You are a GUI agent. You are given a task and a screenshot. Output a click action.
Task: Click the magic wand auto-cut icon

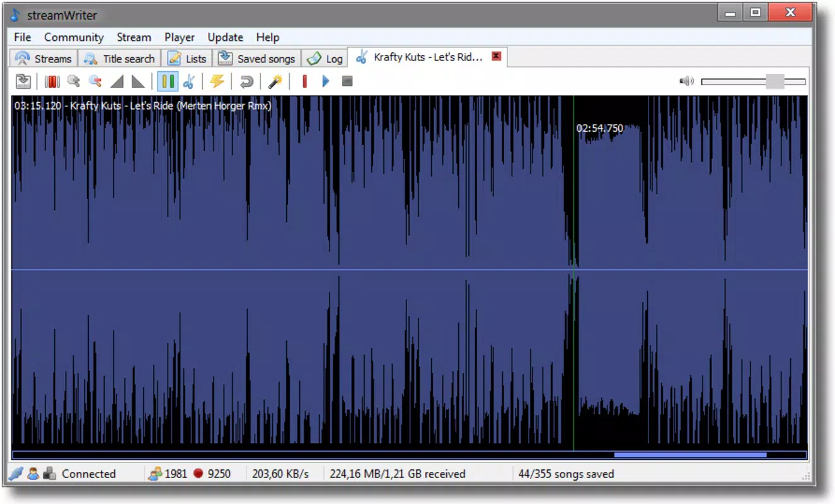(275, 81)
